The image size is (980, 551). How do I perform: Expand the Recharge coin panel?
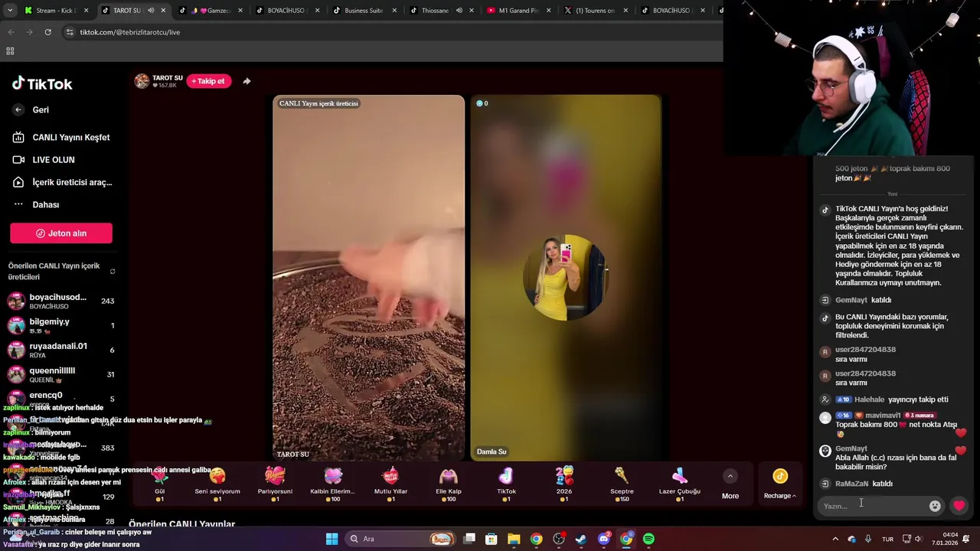click(780, 484)
